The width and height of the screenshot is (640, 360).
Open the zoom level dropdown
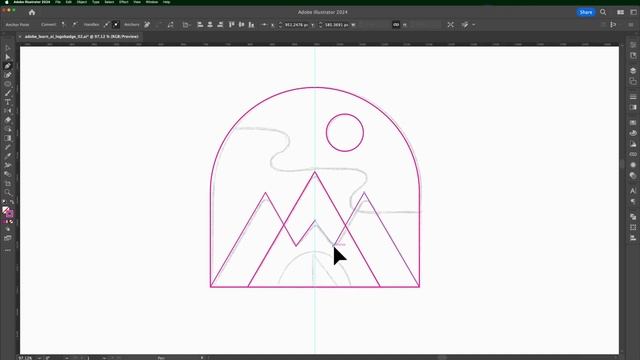coord(39,358)
